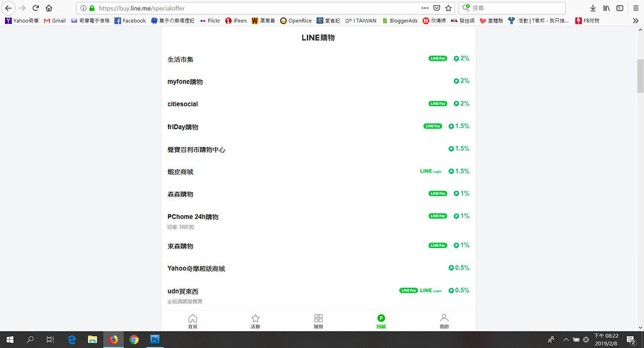This screenshot has height=348, width=644.
Task: Open the OpenRice bookmark
Action: point(296,21)
